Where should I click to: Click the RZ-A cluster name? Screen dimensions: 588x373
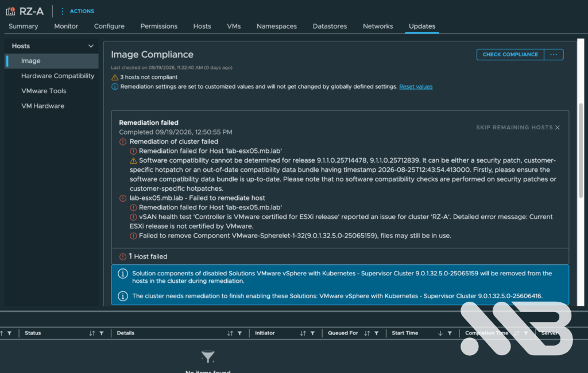pos(32,11)
